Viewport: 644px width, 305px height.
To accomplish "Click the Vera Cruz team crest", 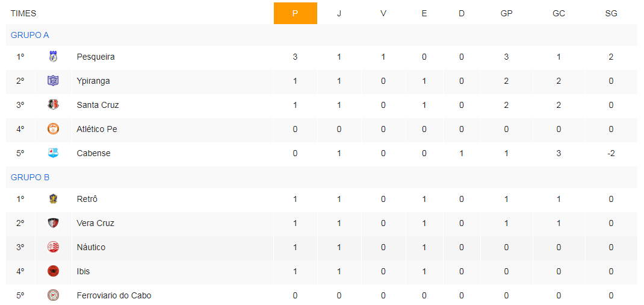I will coord(54,223).
